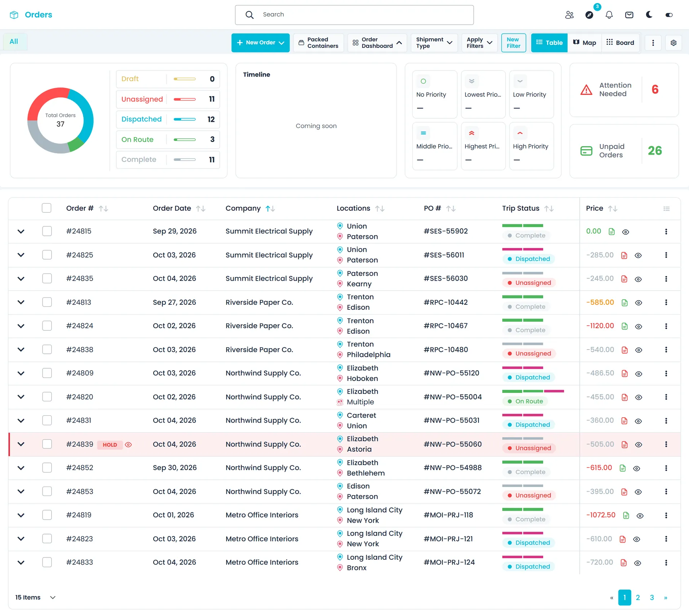Image resolution: width=689 pixels, height=616 pixels.
Task: Switch to Board view
Action: (620, 43)
